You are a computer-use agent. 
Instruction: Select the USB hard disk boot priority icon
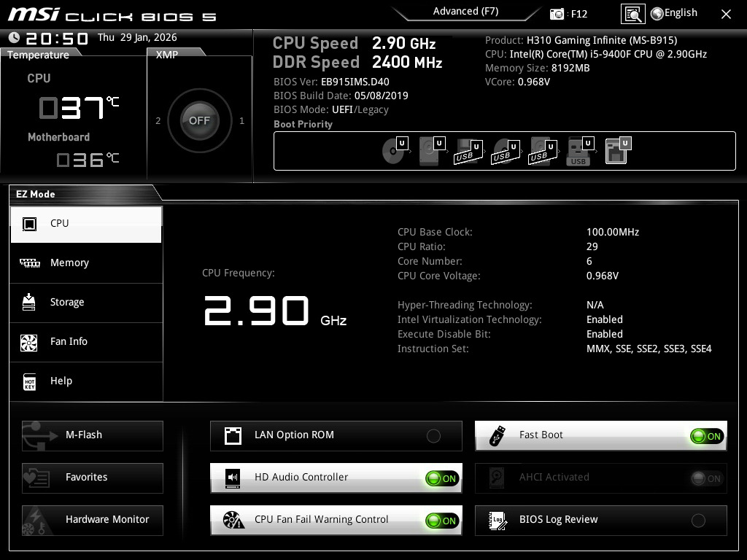point(543,152)
